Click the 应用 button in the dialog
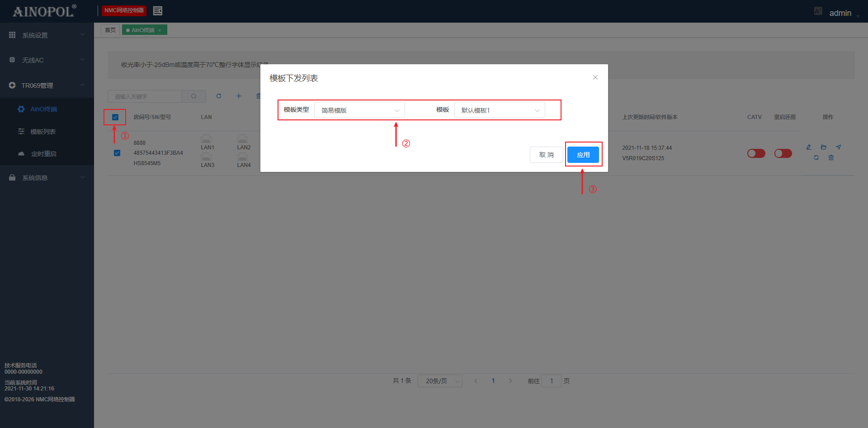 click(x=583, y=155)
